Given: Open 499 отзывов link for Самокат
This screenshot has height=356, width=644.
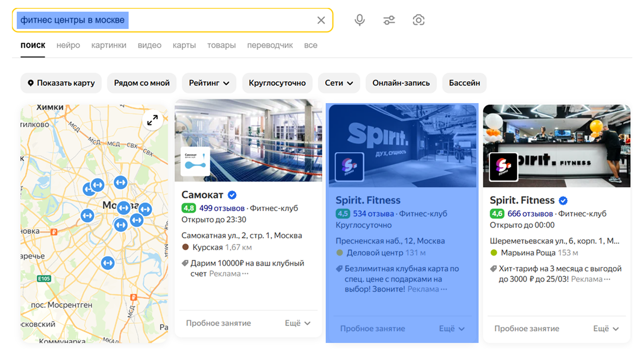Looking at the screenshot, I should 222,208.
